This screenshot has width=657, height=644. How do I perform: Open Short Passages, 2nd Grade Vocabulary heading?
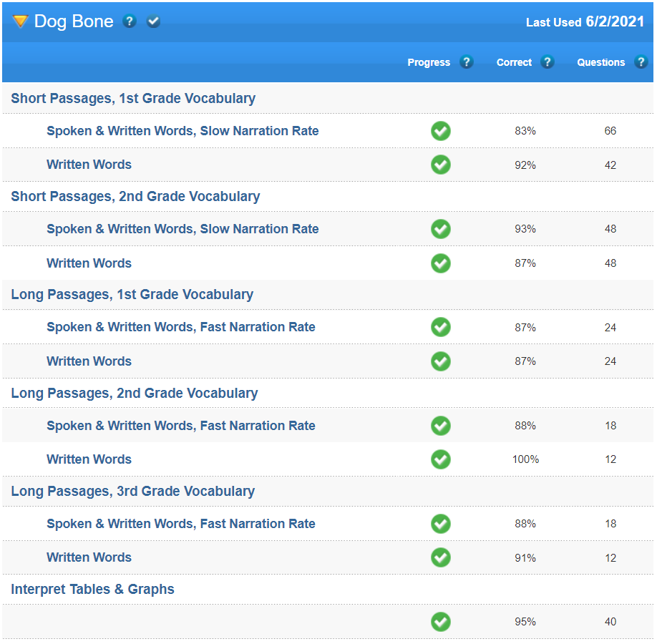tap(135, 197)
